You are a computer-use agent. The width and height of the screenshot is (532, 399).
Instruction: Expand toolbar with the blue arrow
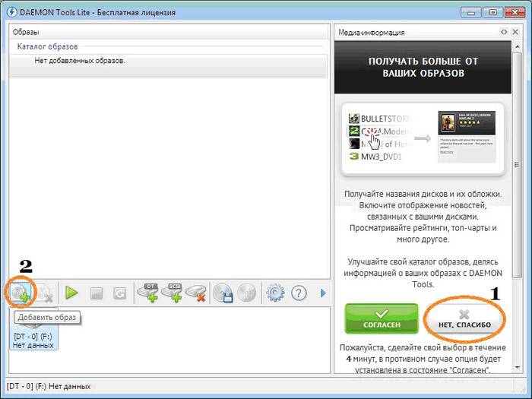(322, 293)
